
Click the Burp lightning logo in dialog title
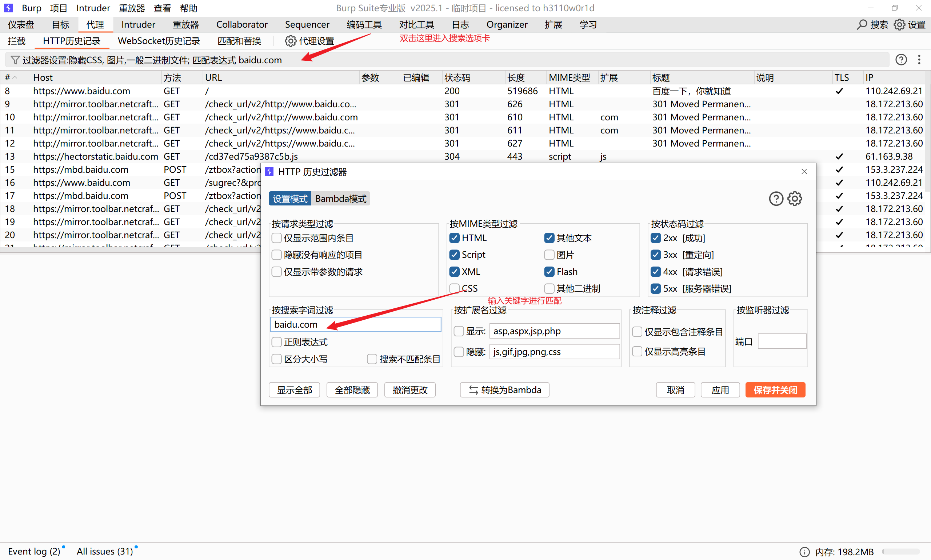pos(269,172)
